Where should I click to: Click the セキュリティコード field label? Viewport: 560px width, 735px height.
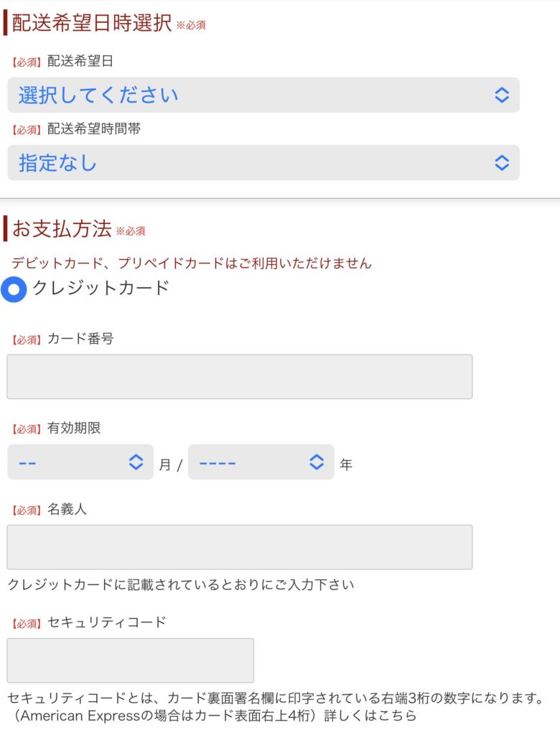click(x=106, y=622)
